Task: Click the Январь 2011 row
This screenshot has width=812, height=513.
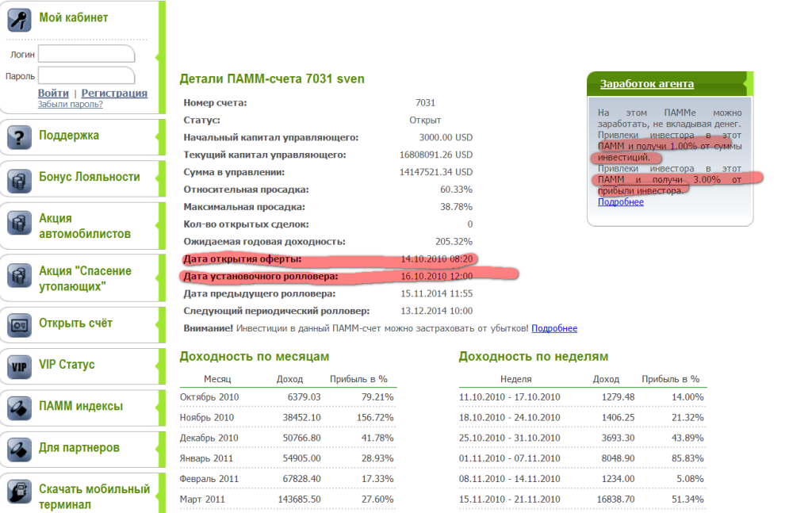Action: [288, 458]
